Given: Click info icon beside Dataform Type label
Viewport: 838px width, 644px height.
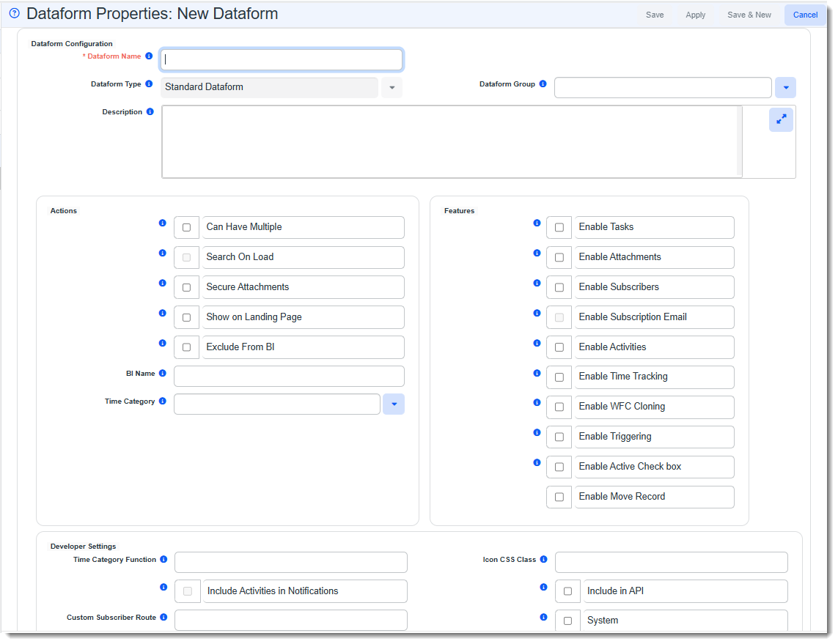Looking at the screenshot, I should (x=149, y=84).
